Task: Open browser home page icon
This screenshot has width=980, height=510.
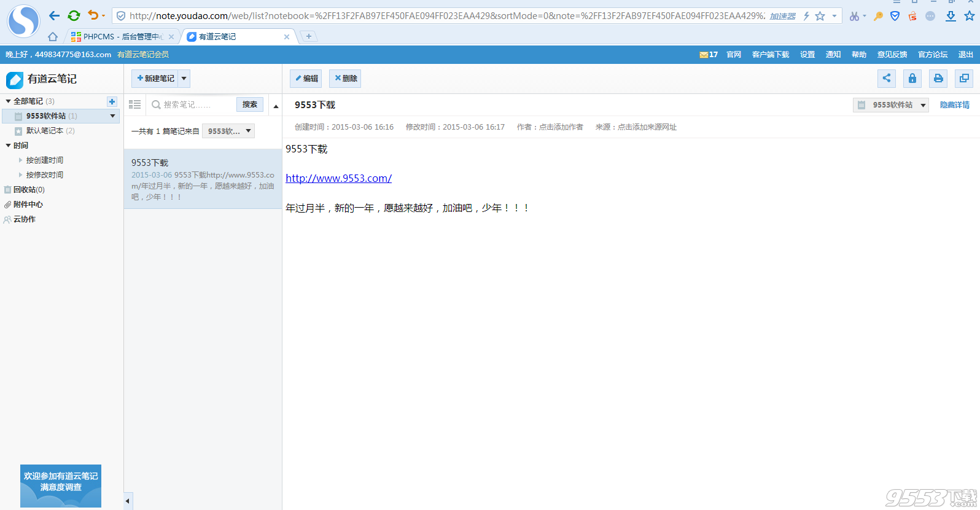Action: pos(53,37)
